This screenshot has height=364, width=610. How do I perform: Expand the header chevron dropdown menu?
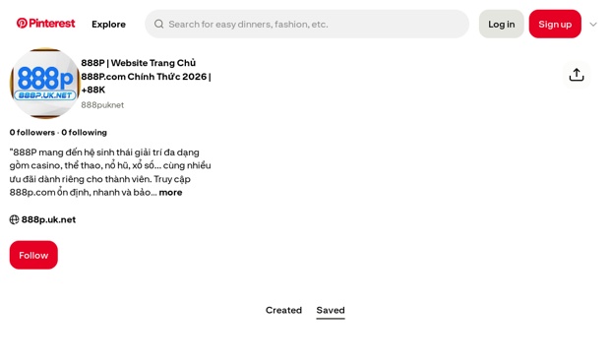click(x=593, y=25)
